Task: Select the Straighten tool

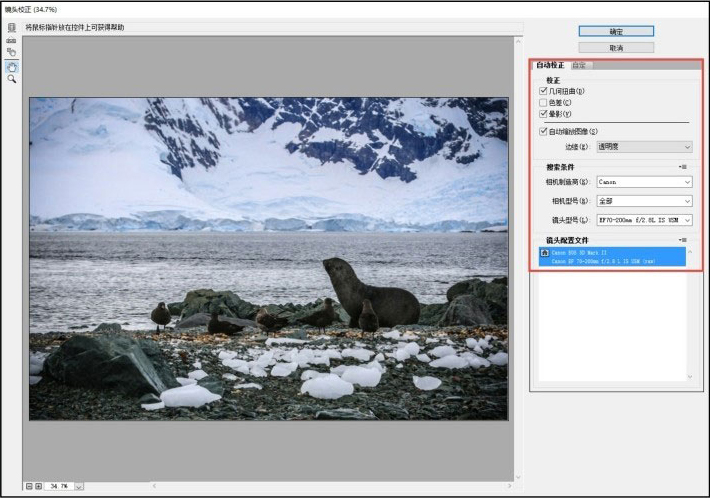Action: (x=11, y=40)
